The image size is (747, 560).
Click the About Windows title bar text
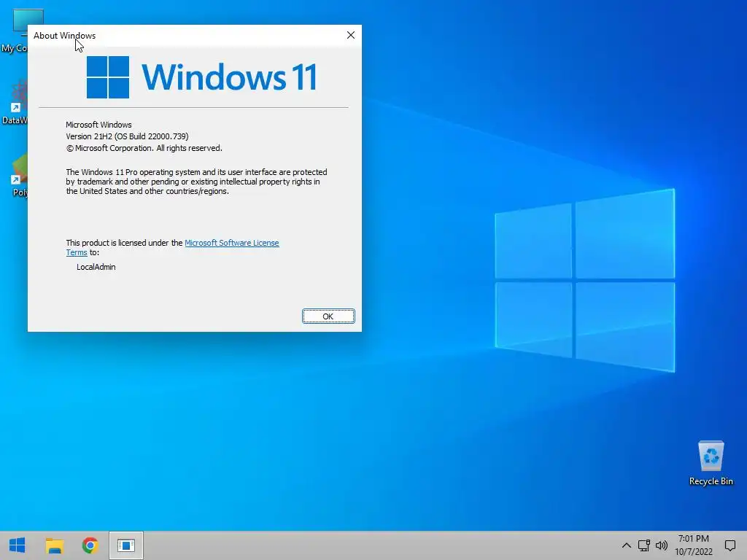click(64, 36)
